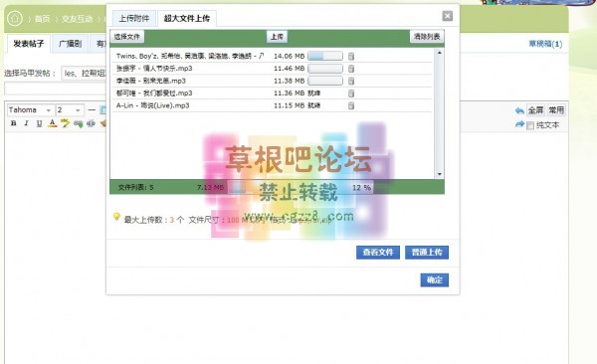Open the 选择马甲发帖 account dropdown

[x=84, y=74]
